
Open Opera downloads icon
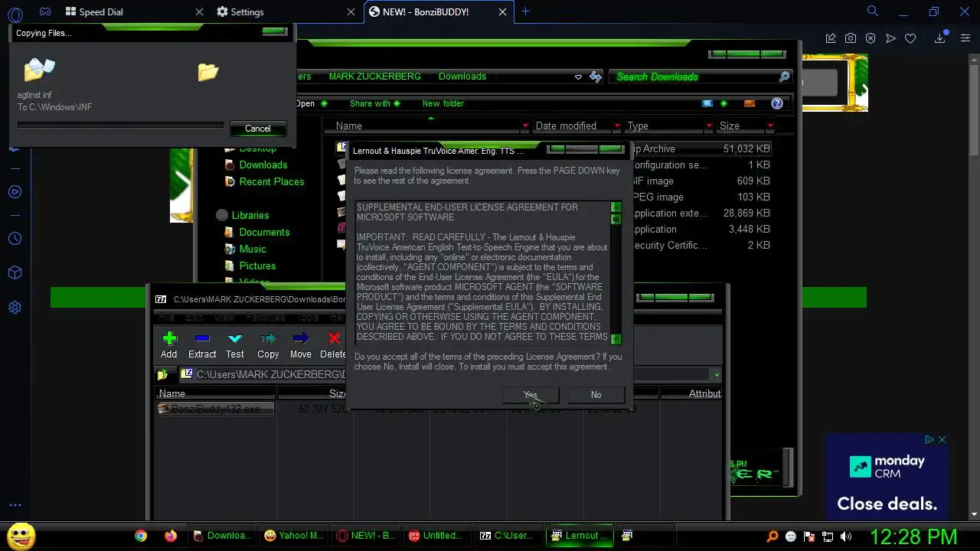[941, 38]
